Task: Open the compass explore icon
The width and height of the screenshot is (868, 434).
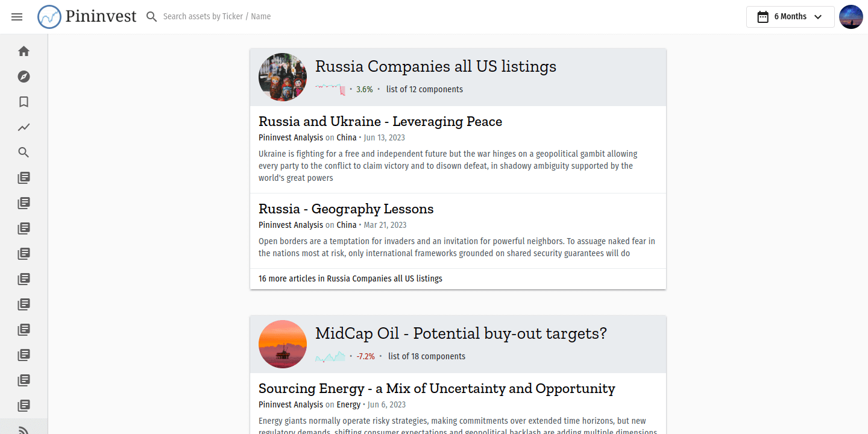Action: click(24, 77)
